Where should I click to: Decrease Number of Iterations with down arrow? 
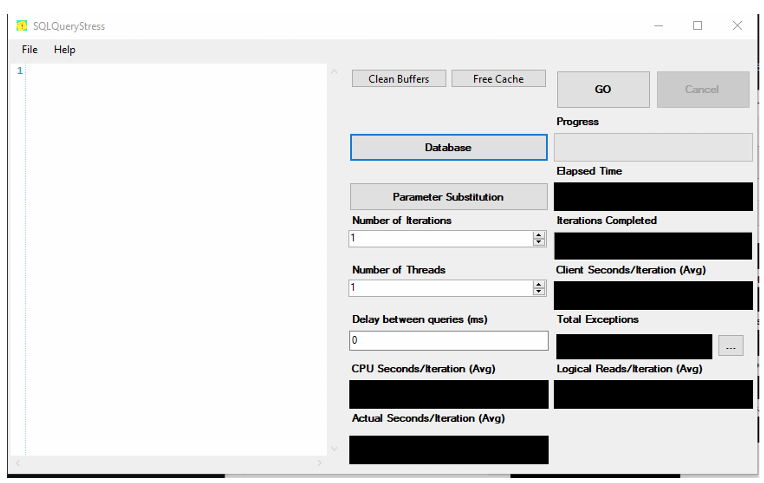[x=539, y=243]
